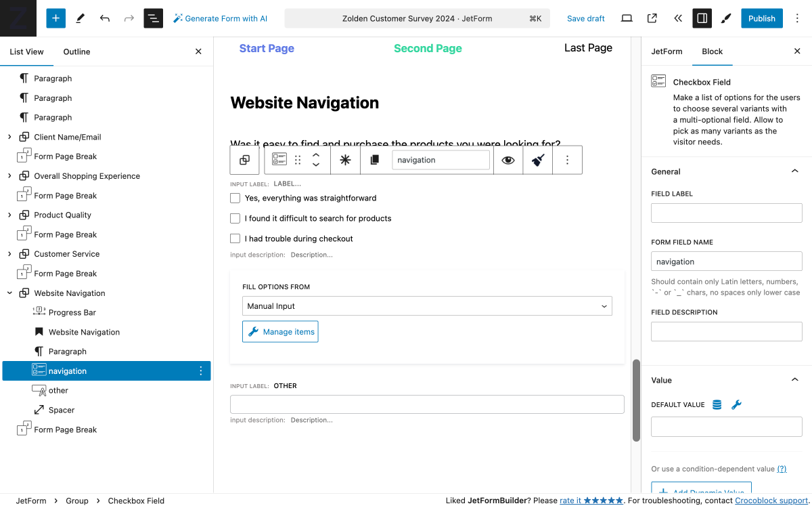
Task: Click the sanitize value broom icon
Action: tap(537, 159)
